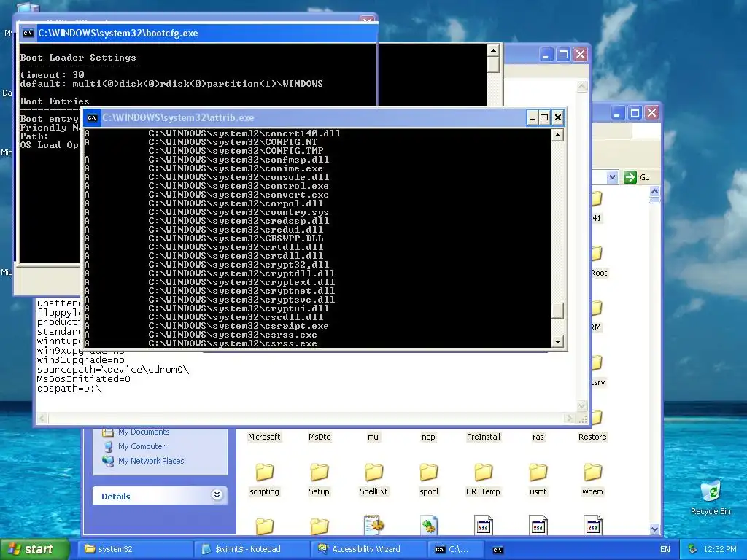Click system32 window scroll down arrow
Image resolution: width=747 pixels, height=560 pixels.
click(654, 529)
